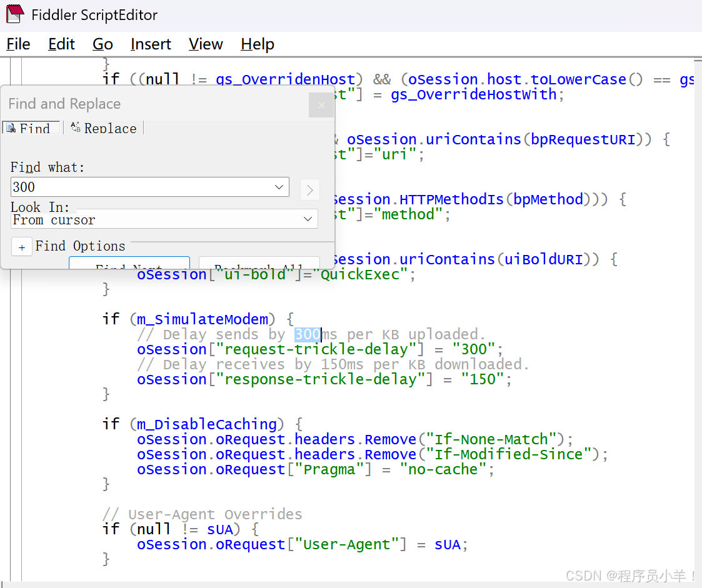
Task: Open the File menu
Action: pos(18,44)
